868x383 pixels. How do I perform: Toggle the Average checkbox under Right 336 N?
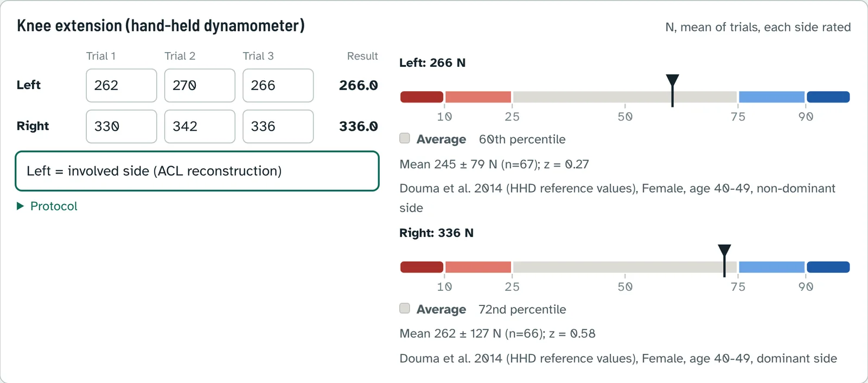coord(405,308)
